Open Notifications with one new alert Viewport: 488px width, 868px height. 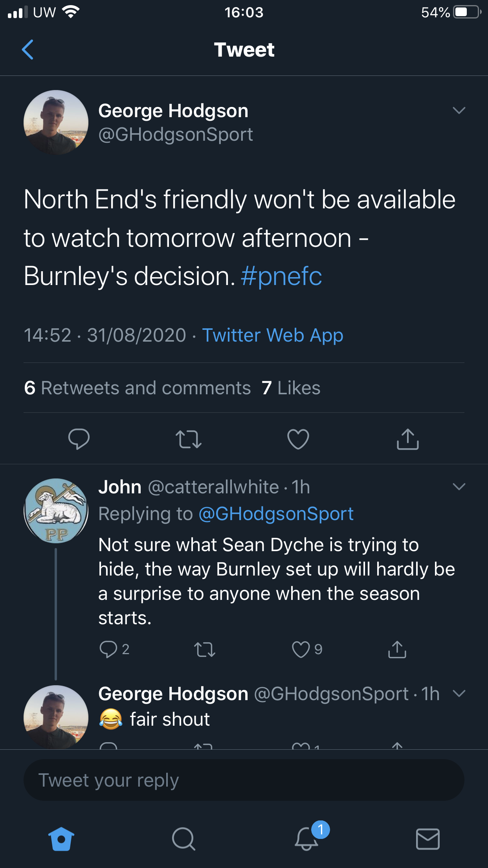306,839
